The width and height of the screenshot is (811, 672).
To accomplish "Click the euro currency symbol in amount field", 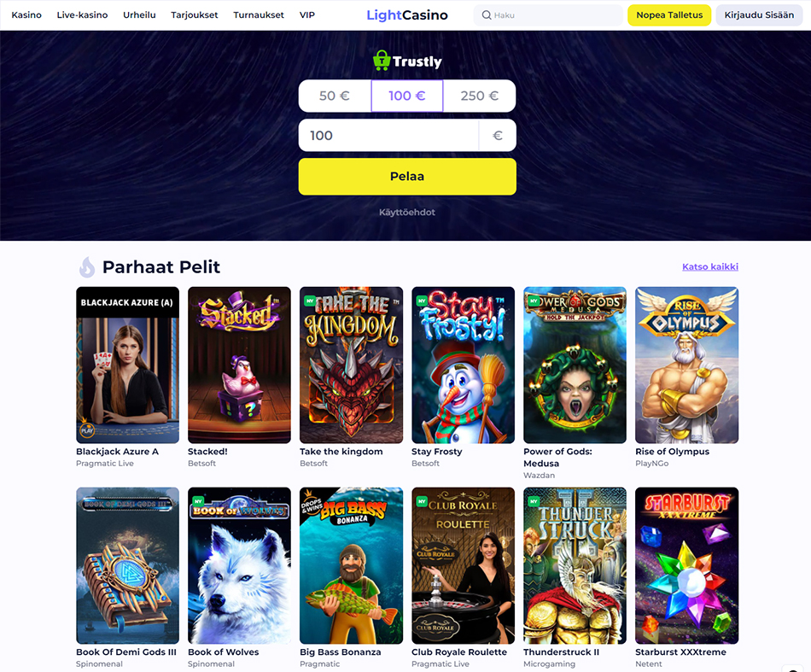I will tap(498, 136).
